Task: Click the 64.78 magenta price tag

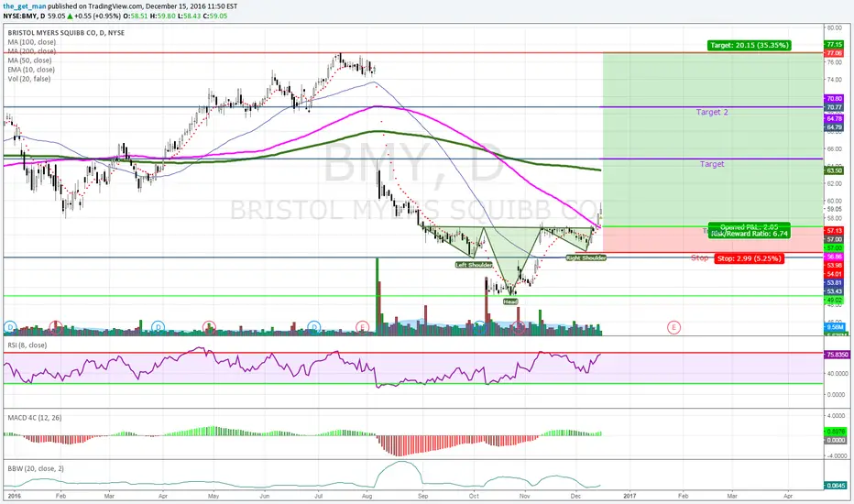Action: pos(835,118)
